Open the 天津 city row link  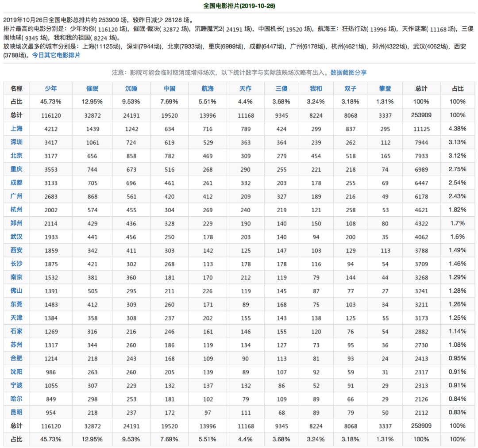tap(16, 318)
